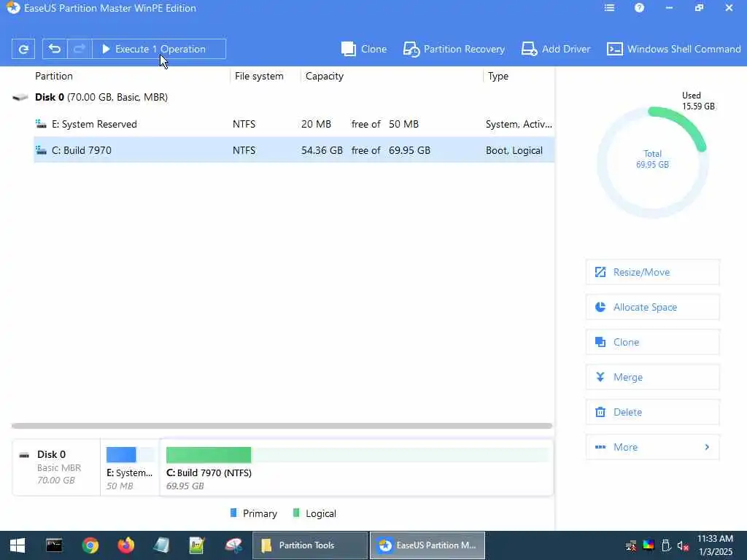Click Clone in the right side panel
This screenshot has width=747, height=560.
[653, 342]
